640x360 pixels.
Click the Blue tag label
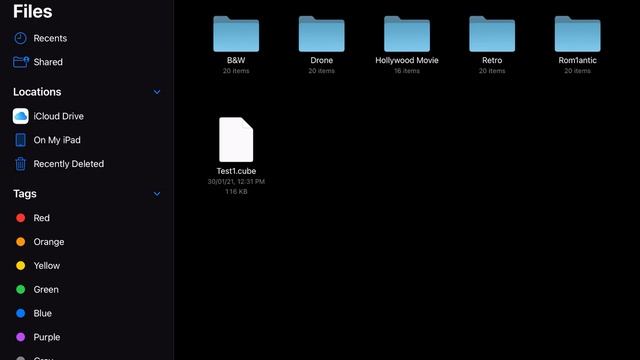click(42, 313)
